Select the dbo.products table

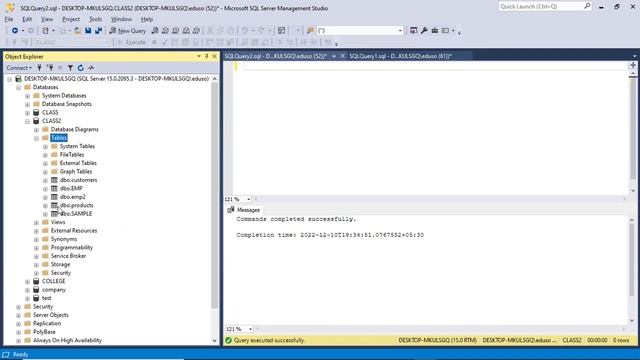[x=76, y=205]
